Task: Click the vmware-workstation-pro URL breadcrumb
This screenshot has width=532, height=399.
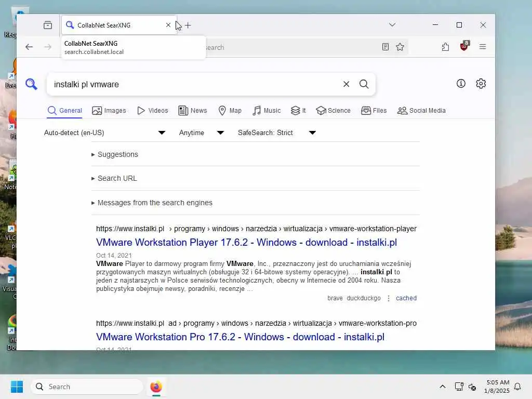Action: 377,323
